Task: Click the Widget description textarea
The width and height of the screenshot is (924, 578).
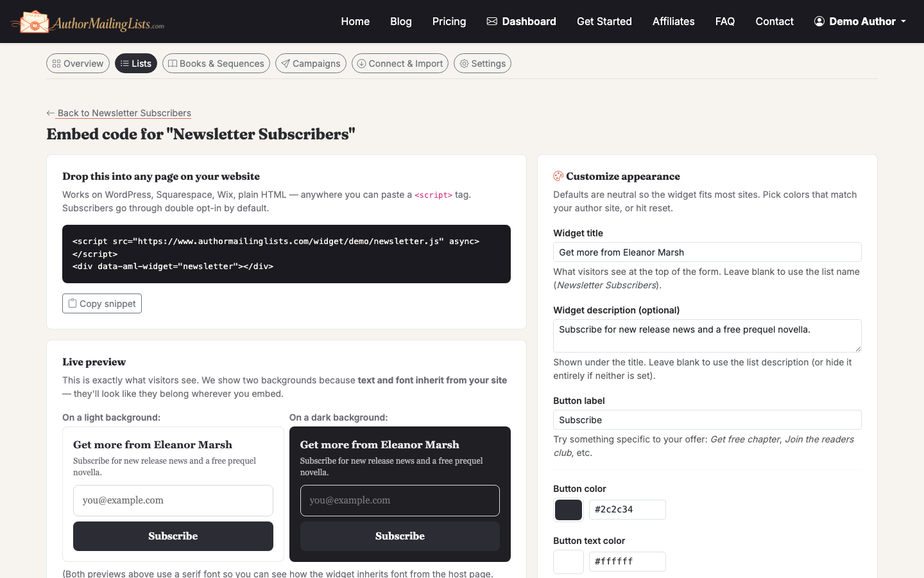Action: (707, 336)
